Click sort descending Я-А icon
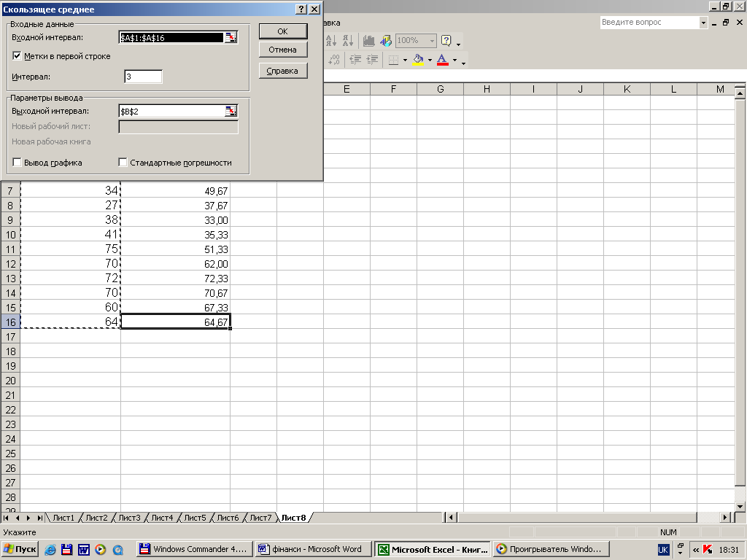Viewport: 747px width, 560px height. click(348, 41)
